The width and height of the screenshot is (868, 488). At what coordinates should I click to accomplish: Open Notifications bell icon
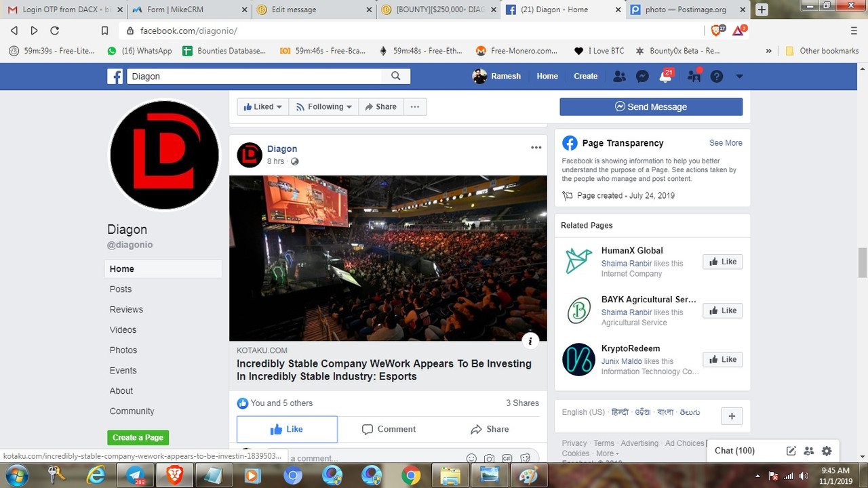665,77
